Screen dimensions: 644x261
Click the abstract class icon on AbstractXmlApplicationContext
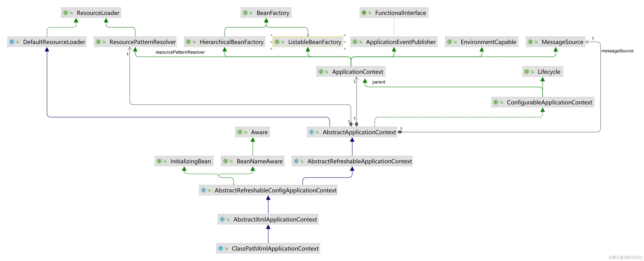pyautogui.click(x=222, y=219)
